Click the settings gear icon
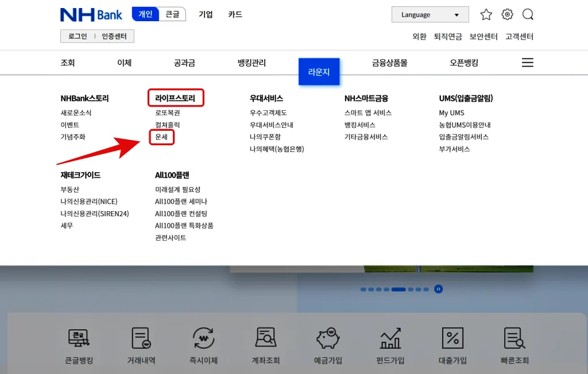 coord(507,14)
